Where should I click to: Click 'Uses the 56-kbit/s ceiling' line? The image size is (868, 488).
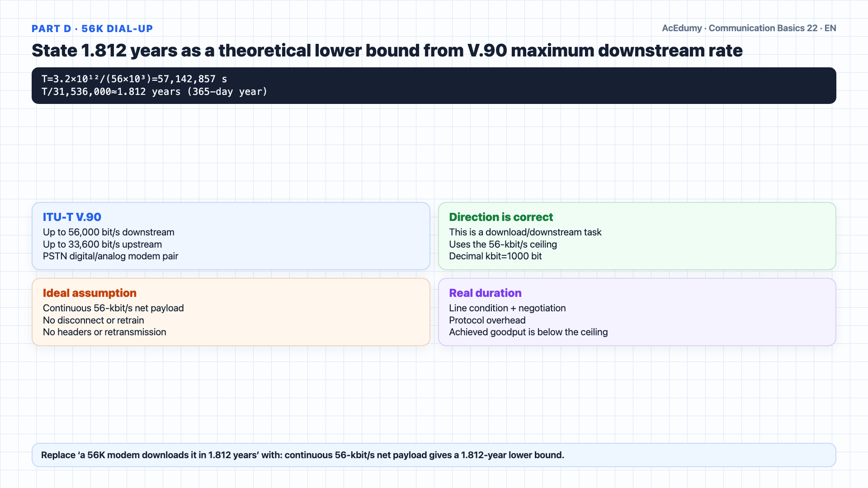(503, 244)
